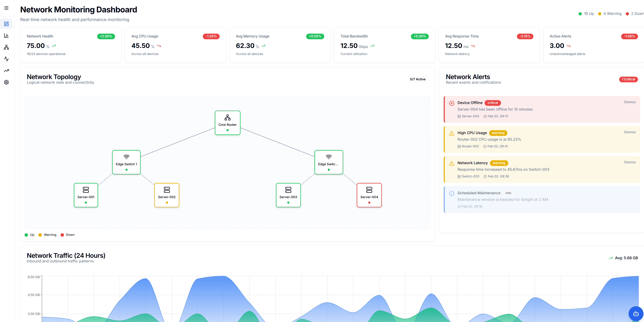Open the AI assistant chatbot button
Viewport: 644px width, 322px height.
click(636, 314)
